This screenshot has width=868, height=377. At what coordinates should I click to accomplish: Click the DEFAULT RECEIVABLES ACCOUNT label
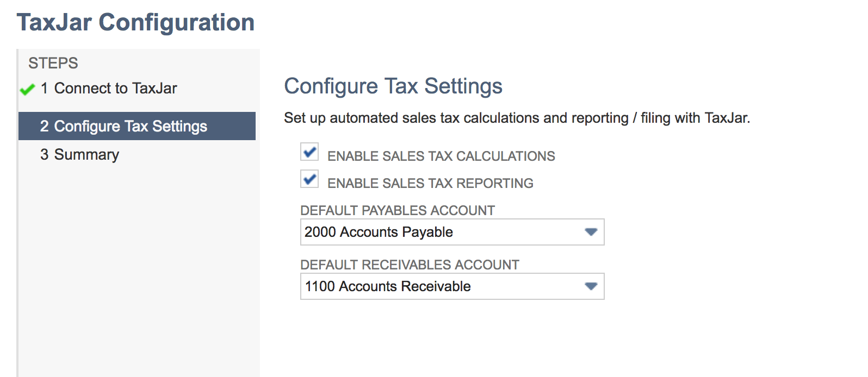(x=410, y=265)
